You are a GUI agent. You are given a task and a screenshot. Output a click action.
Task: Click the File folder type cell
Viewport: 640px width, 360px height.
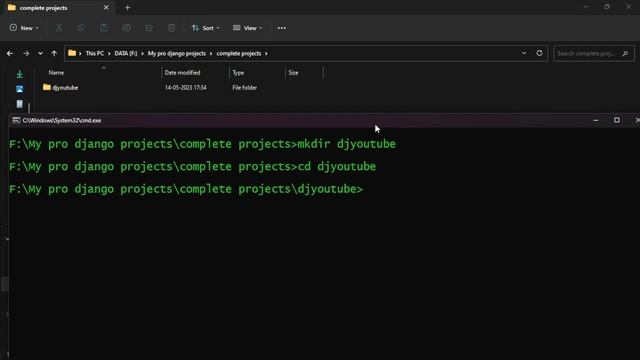[x=244, y=87]
